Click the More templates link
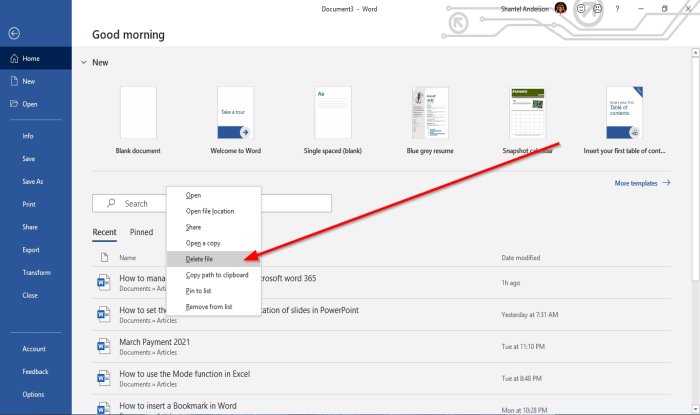Image resolution: width=700 pixels, height=415 pixels. click(x=642, y=183)
